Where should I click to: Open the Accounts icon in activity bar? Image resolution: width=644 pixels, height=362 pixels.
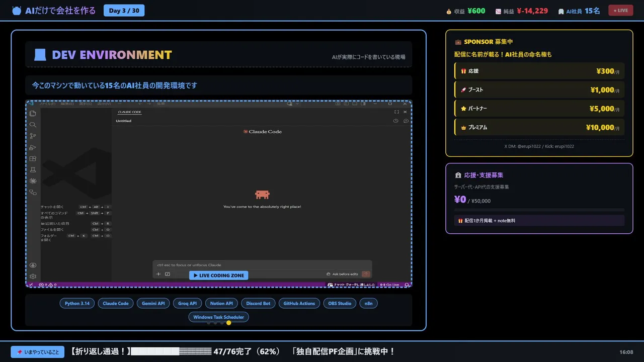point(33,265)
